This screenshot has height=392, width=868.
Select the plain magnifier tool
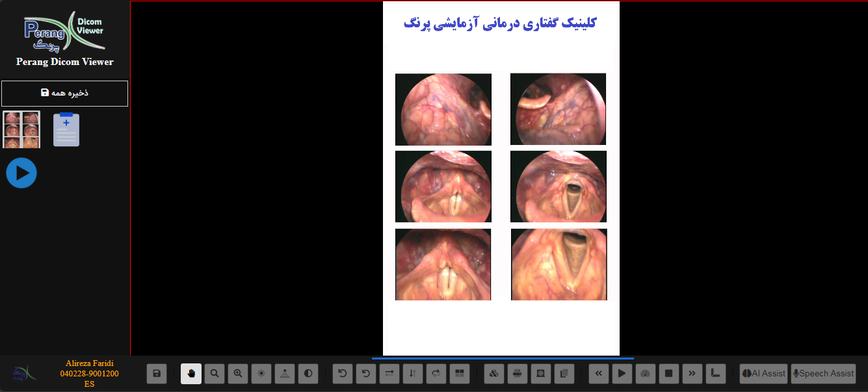click(215, 374)
